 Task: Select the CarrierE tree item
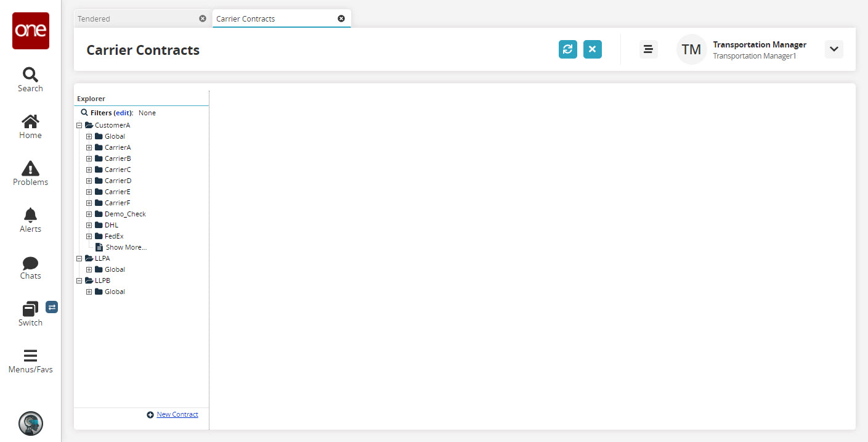pyautogui.click(x=118, y=192)
